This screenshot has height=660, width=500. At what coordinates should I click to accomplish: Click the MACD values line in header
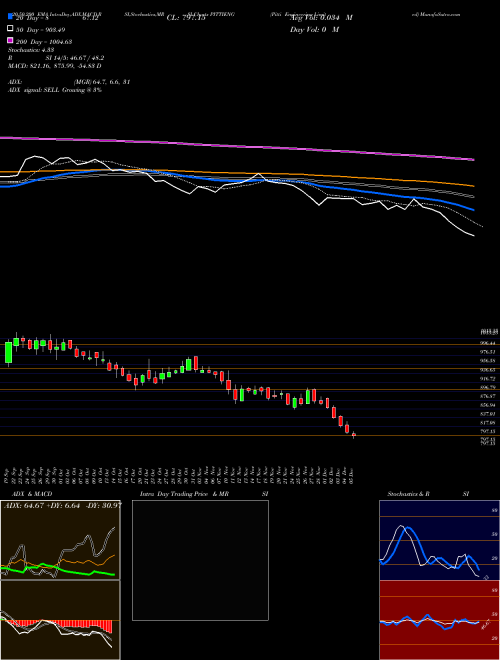(x=54, y=66)
